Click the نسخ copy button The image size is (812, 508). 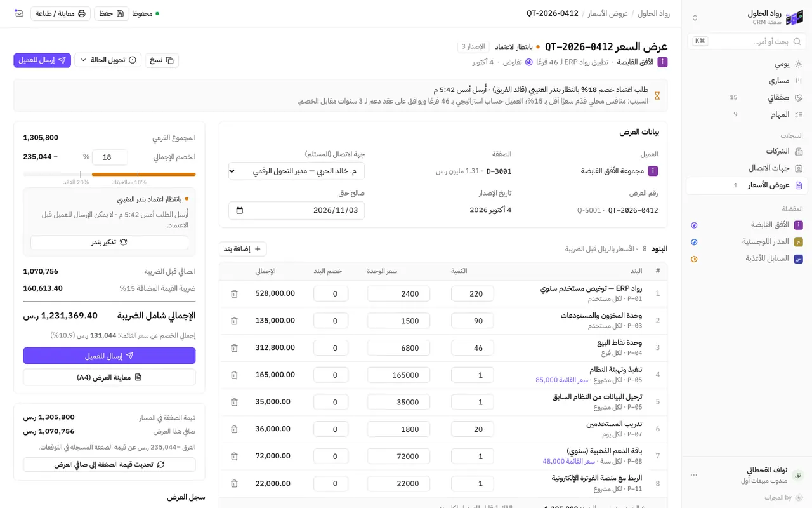[x=162, y=60]
